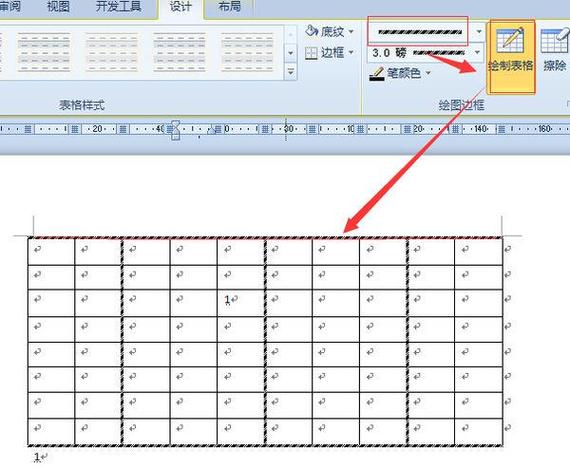
Task: Switch to the 设计 (Design) tab
Action: tap(181, 6)
